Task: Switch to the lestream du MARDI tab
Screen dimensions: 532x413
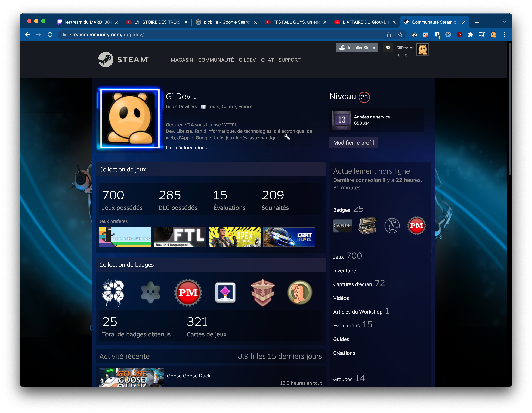Action: (x=87, y=22)
